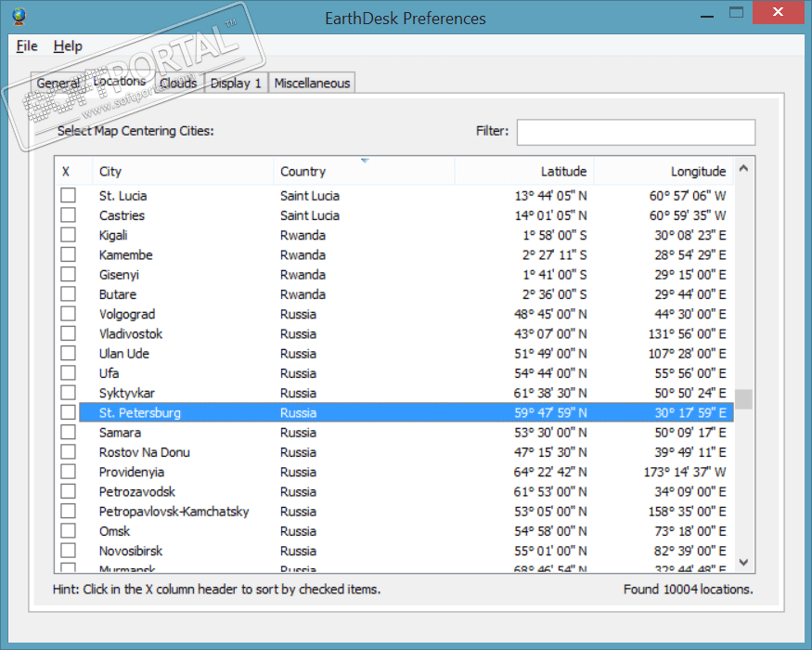The height and width of the screenshot is (650, 812).
Task: Select the Novosibirsk city name
Action: click(x=131, y=551)
